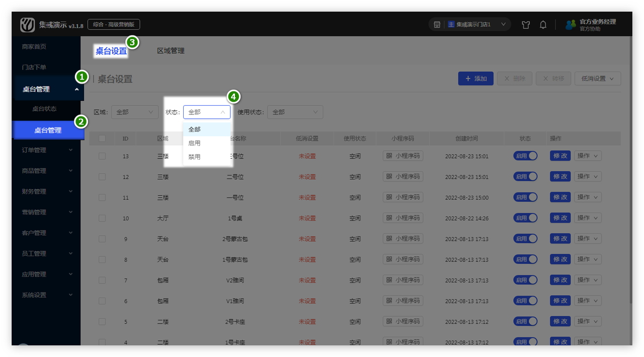Viewport: 644px width, 357px height.
Task: Click the 删除 button
Action: coord(514,79)
